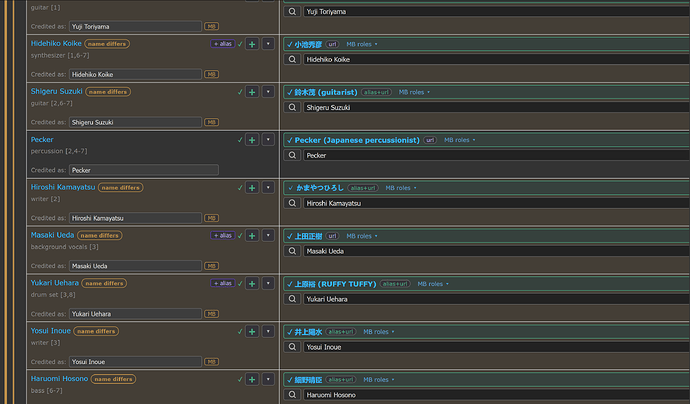
Task: Click the search icon beside Pecker field
Action: click(x=292, y=155)
